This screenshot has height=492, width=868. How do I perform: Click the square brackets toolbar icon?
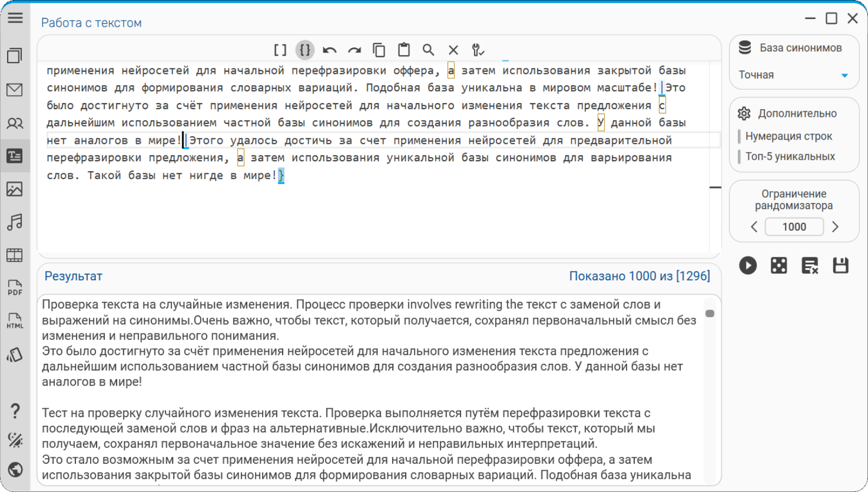(x=280, y=50)
